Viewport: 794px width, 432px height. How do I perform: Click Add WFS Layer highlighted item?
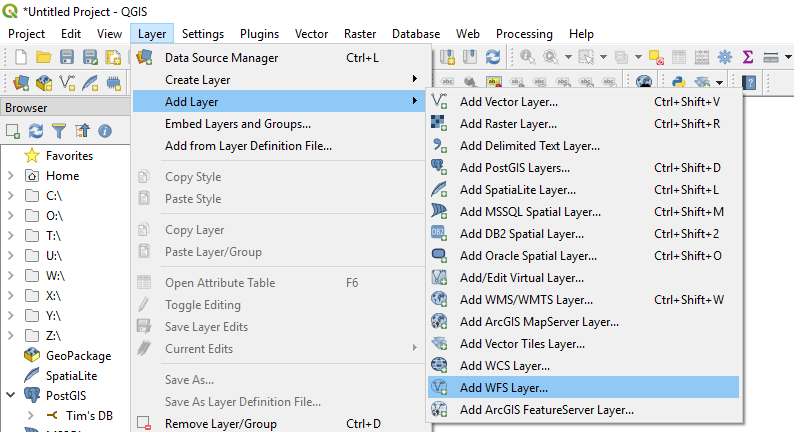pos(583,387)
